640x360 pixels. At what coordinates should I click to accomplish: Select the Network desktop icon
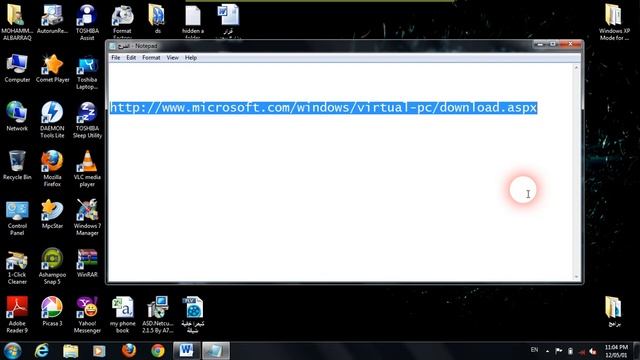(x=17, y=117)
